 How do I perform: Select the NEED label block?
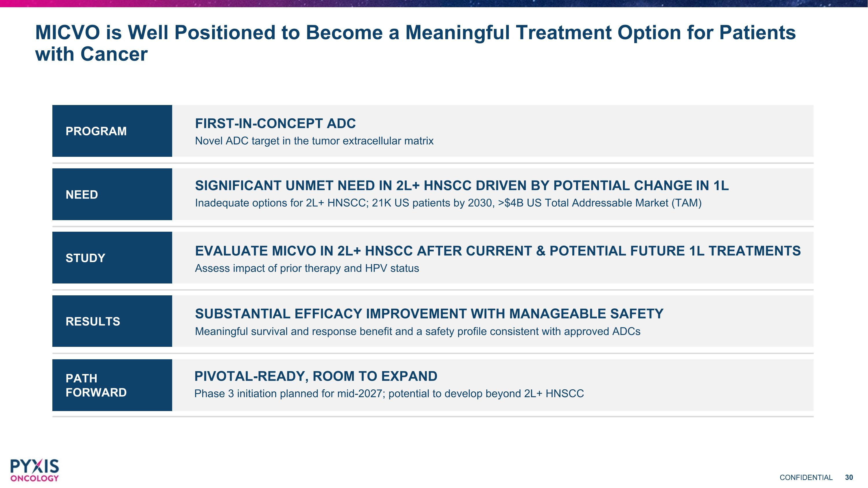tap(112, 194)
